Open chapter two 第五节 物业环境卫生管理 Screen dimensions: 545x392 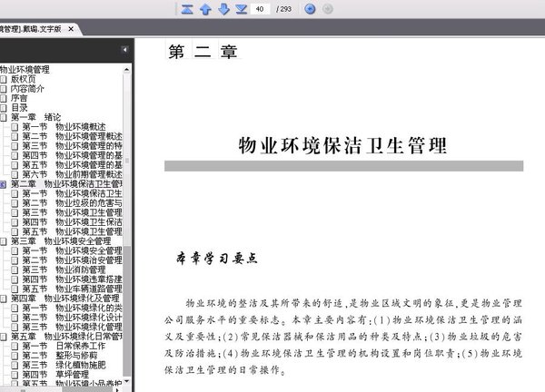click(x=73, y=232)
